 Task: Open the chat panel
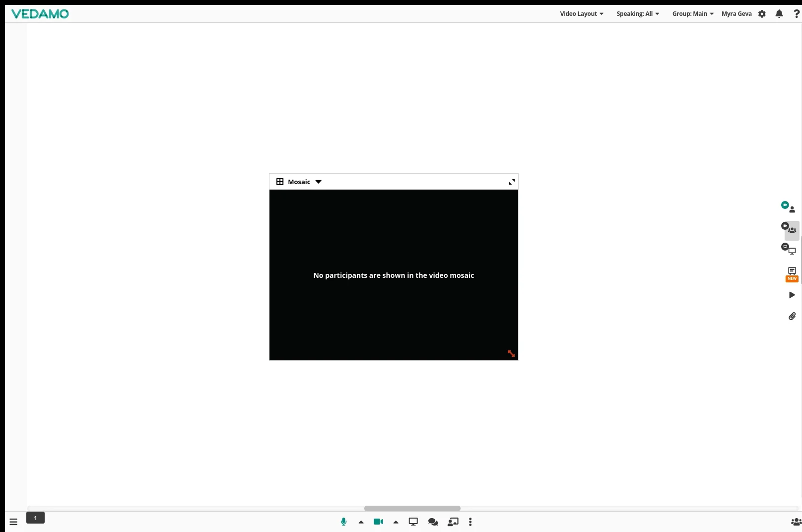432,522
